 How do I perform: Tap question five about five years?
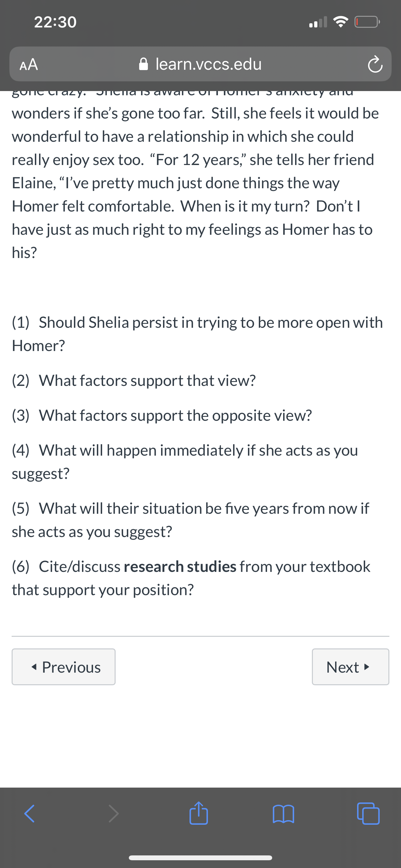[191, 520]
